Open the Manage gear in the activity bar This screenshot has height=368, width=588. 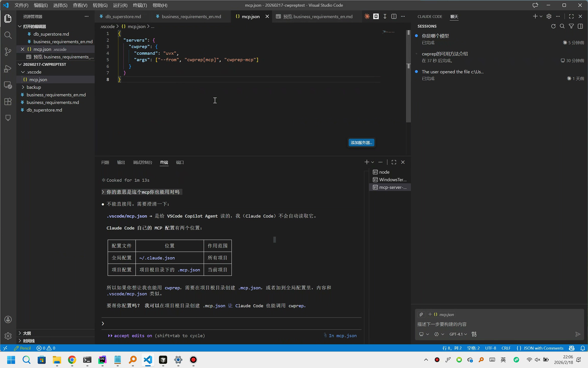(x=8, y=336)
